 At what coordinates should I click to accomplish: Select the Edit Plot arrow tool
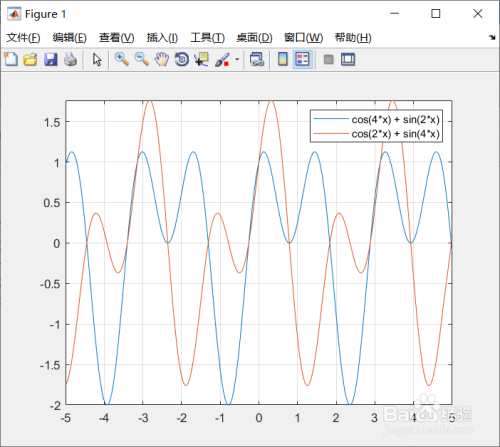97,60
